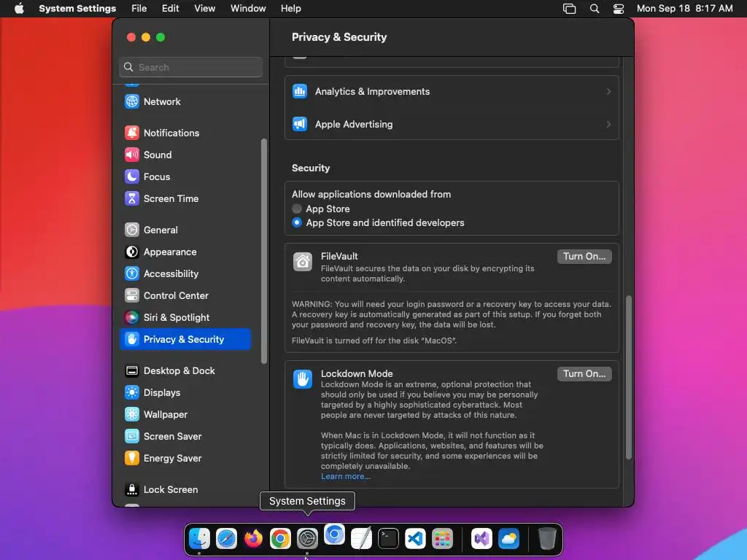Viewport: 747px width, 560px height.
Task: Select Privacy & Security in sidebar
Action: point(185,340)
